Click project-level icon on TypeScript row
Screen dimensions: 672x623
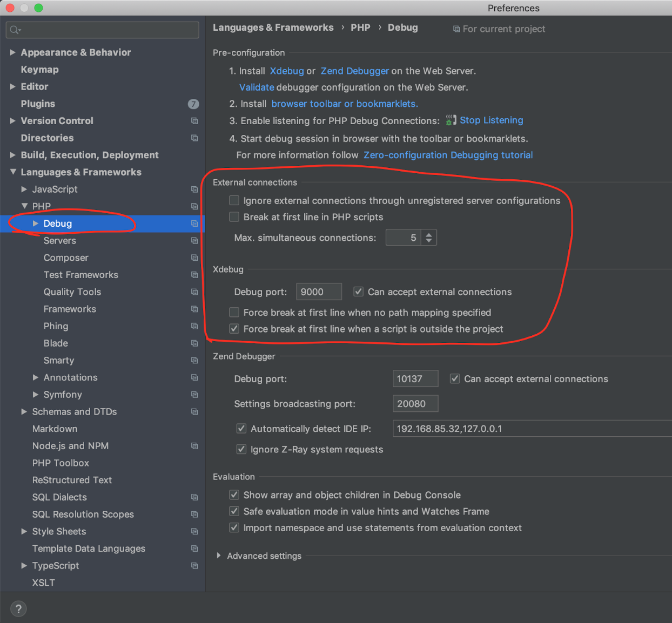click(x=194, y=566)
